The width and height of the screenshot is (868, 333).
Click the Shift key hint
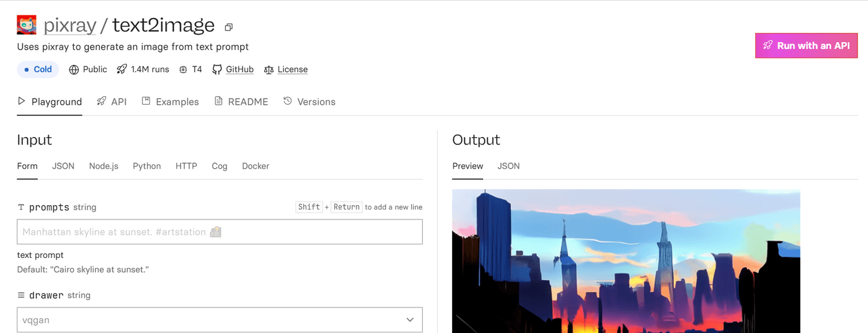309,207
